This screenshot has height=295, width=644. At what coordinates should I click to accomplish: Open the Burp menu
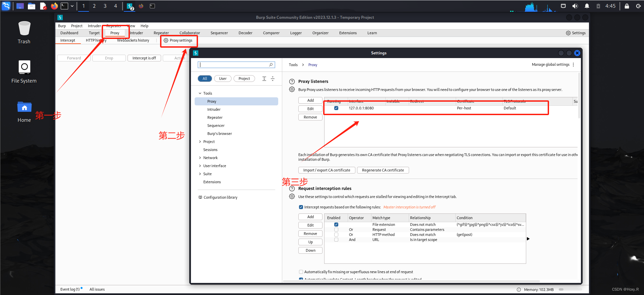(x=62, y=26)
